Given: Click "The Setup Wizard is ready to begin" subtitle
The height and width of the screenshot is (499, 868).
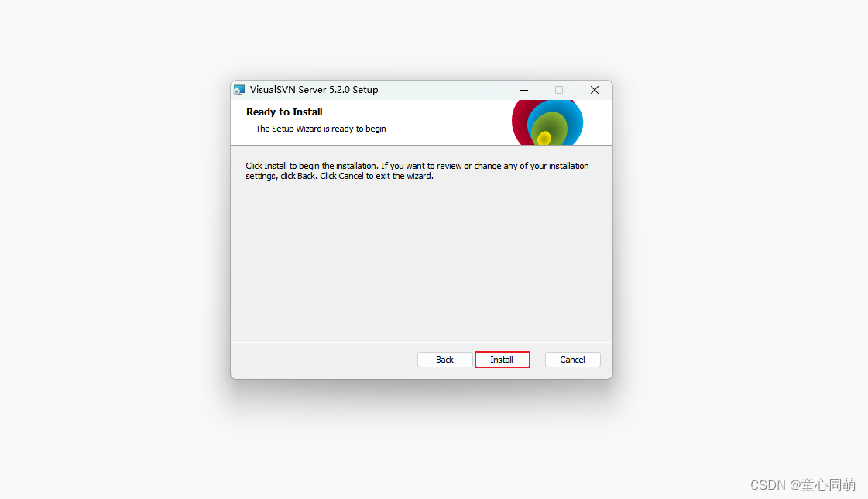Looking at the screenshot, I should tap(321, 129).
